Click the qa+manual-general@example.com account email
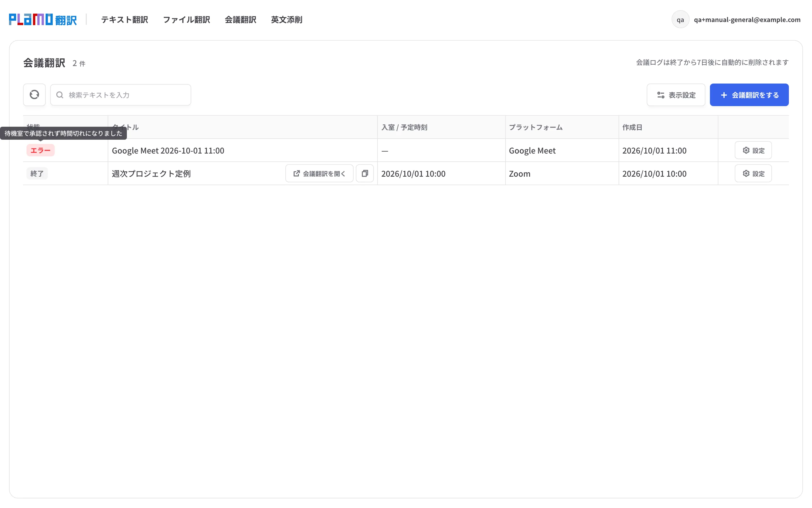The image size is (812, 508). coord(747,19)
